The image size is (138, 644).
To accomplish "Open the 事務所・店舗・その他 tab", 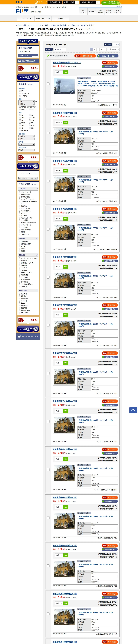I will click(x=43, y=18).
